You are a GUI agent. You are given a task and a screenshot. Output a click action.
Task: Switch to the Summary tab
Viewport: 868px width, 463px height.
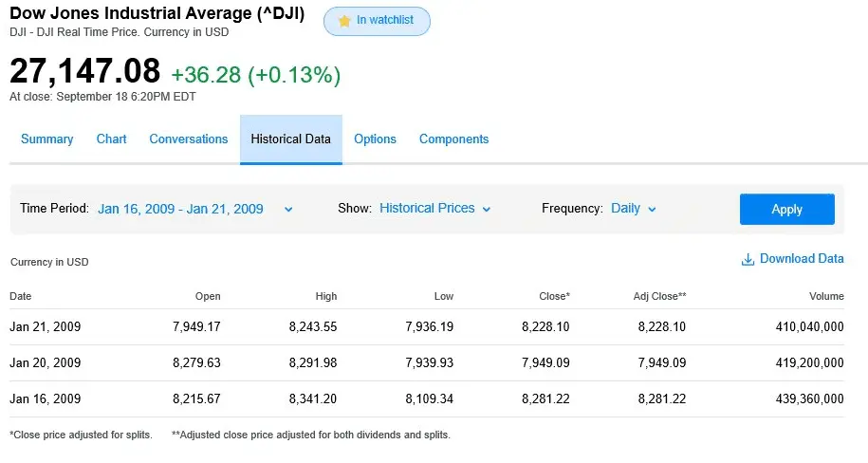[x=46, y=139]
